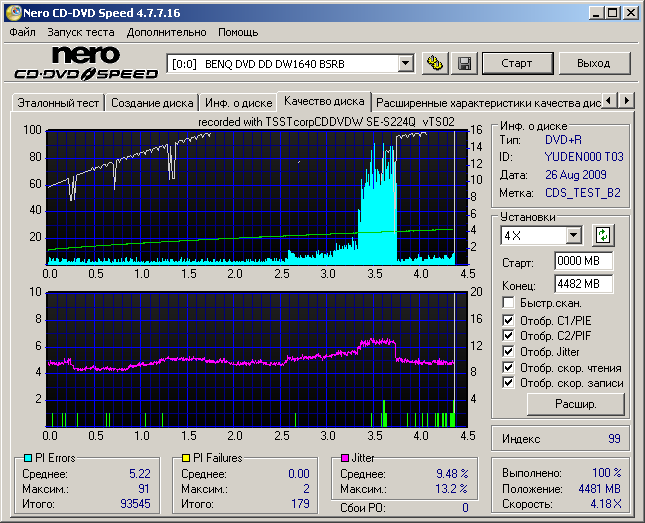The image size is (645, 523).
Task: Open the Дополнительно menu
Action: (x=167, y=32)
